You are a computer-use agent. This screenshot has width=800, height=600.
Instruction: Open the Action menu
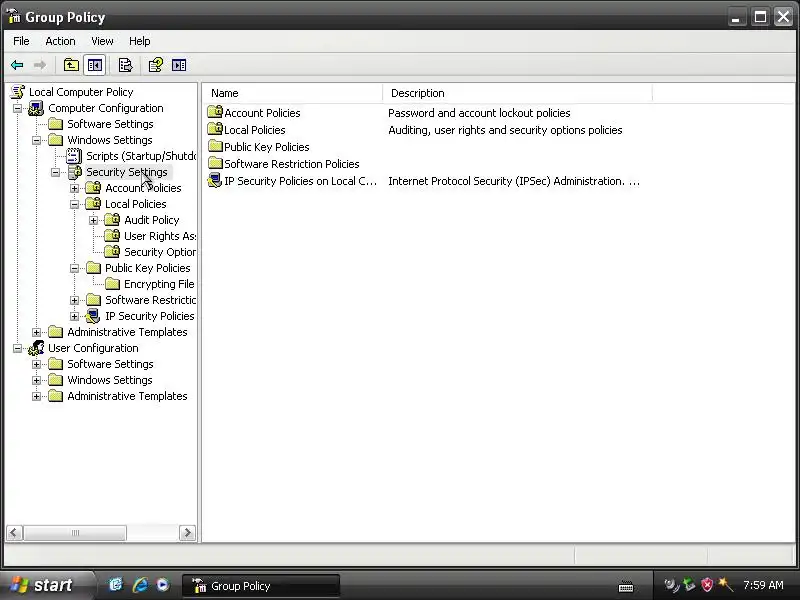pyautogui.click(x=60, y=41)
